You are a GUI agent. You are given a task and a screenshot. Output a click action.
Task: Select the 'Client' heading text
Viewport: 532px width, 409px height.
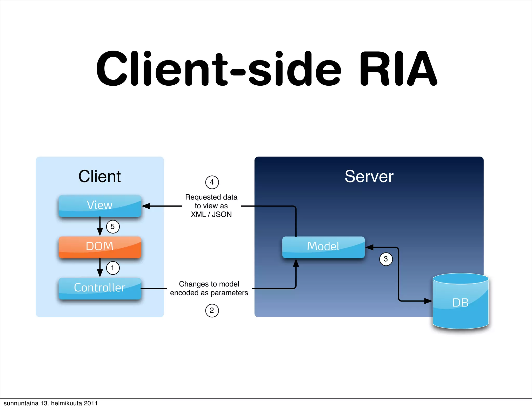coord(99,176)
